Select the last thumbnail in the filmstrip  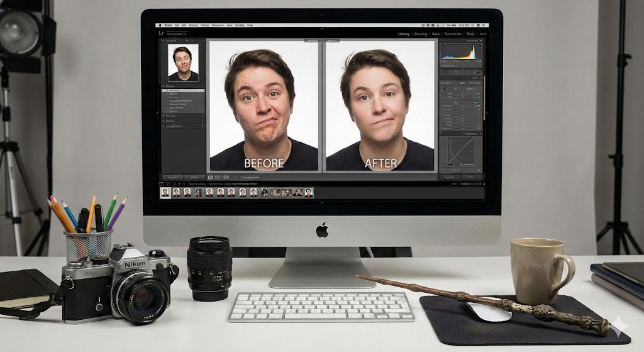[x=308, y=192]
